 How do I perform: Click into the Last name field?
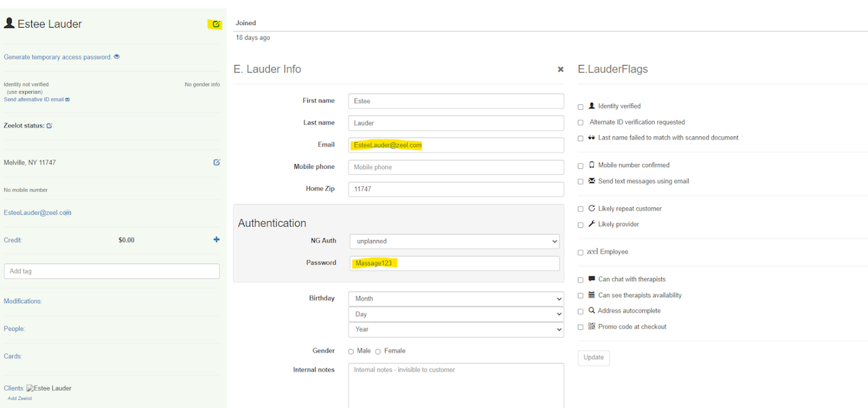tap(456, 123)
